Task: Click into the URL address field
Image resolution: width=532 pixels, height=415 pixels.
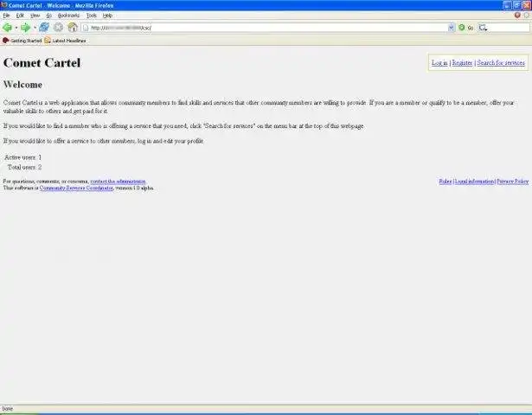Action: 268,28
